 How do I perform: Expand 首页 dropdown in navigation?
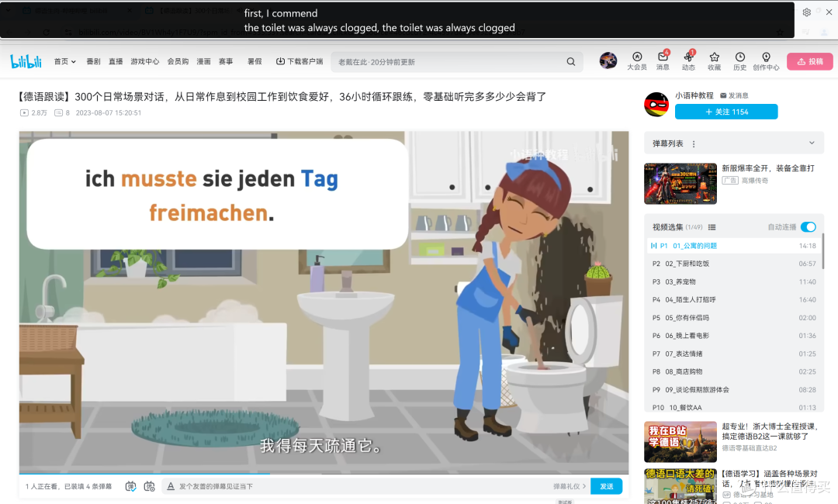pos(64,61)
